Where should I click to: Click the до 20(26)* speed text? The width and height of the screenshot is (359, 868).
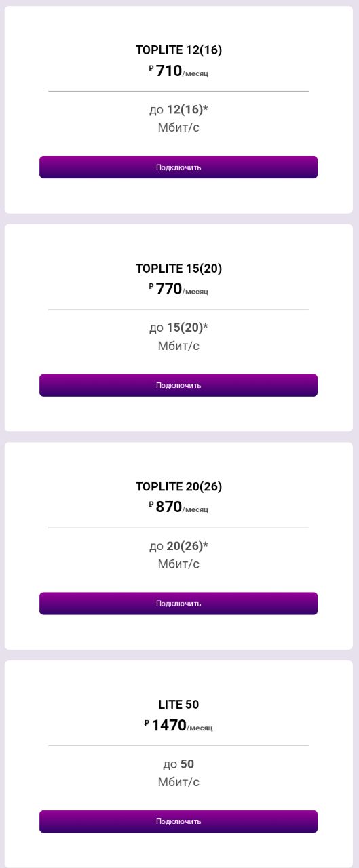click(x=178, y=547)
